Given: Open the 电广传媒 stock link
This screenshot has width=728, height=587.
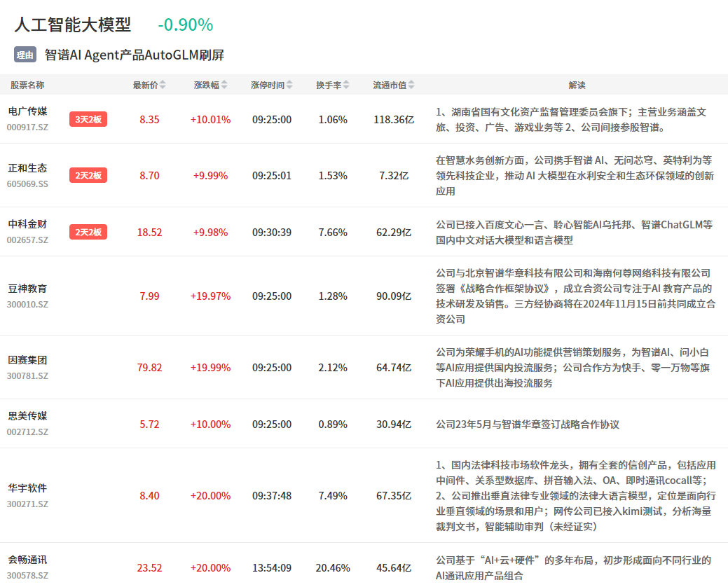Looking at the screenshot, I should (27, 111).
